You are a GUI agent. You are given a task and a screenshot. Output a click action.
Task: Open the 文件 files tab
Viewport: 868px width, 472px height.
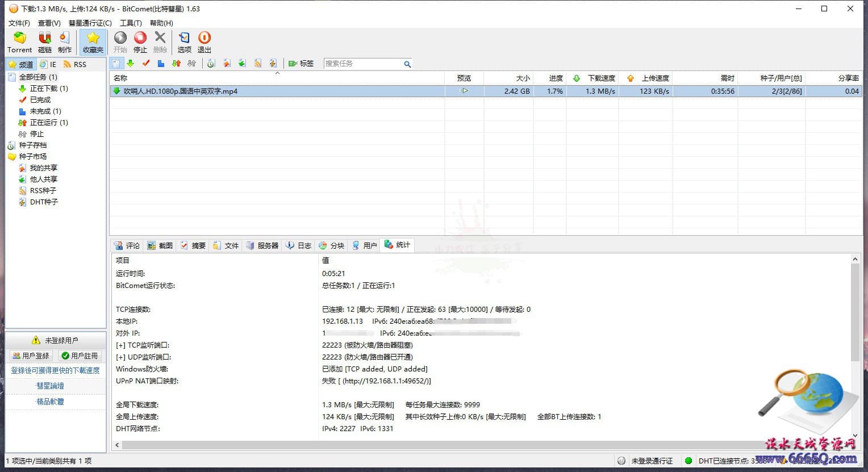[x=226, y=245]
